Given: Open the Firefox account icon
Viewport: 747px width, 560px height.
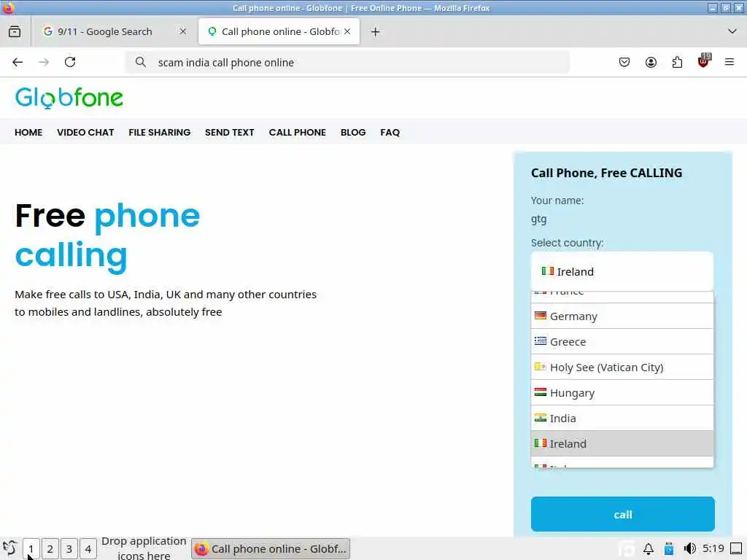Looking at the screenshot, I should pyautogui.click(x=651, y=63).
